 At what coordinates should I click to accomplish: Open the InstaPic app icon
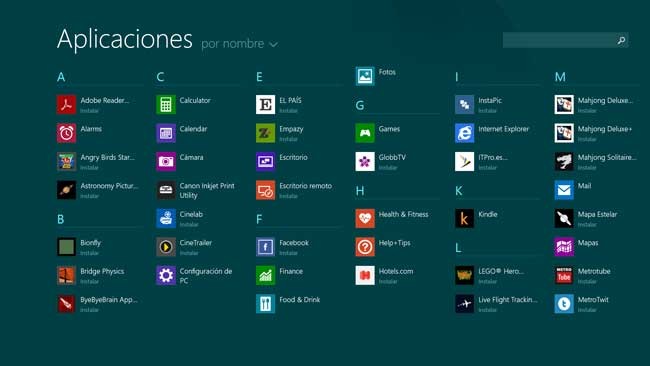(x=464, y=104)
